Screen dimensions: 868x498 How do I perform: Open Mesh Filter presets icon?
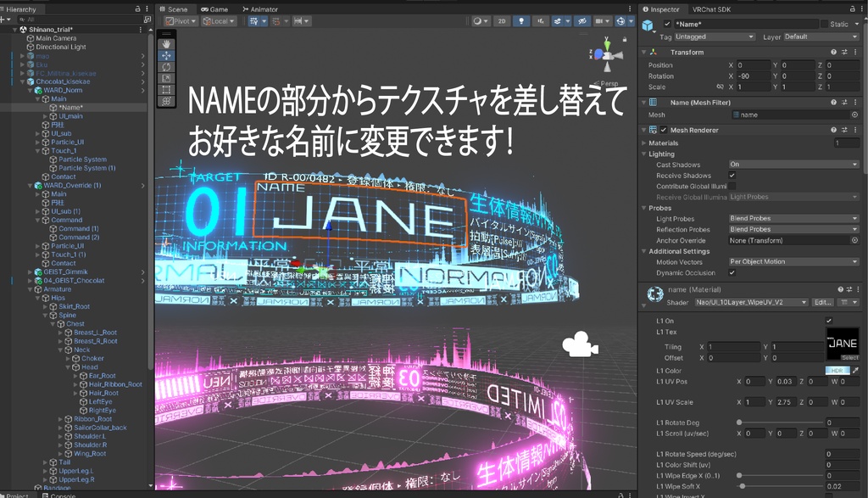coord(843,103)
